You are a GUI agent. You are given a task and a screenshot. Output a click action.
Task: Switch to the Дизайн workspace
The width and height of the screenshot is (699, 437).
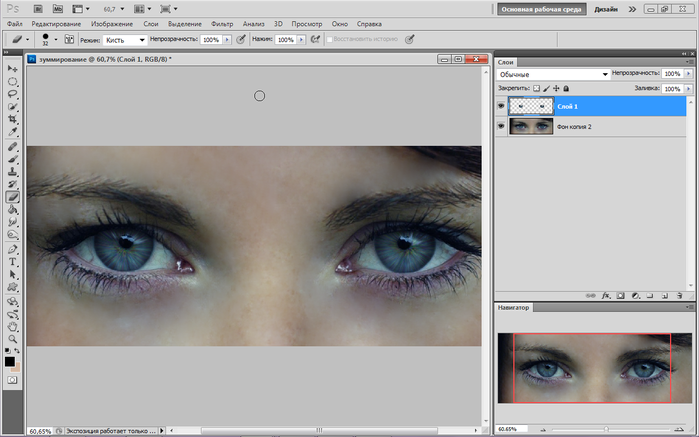pyautogui.click(x=605, y=7)
